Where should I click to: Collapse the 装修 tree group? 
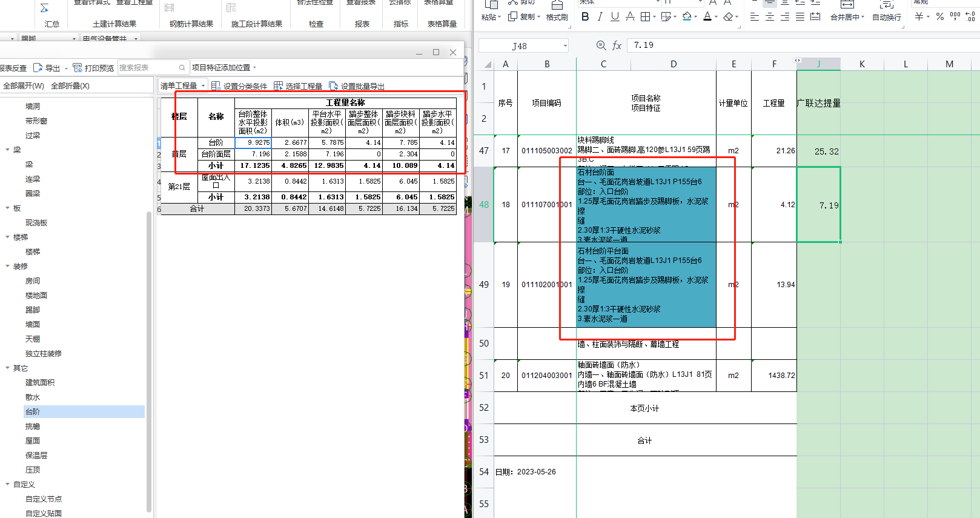7,266
